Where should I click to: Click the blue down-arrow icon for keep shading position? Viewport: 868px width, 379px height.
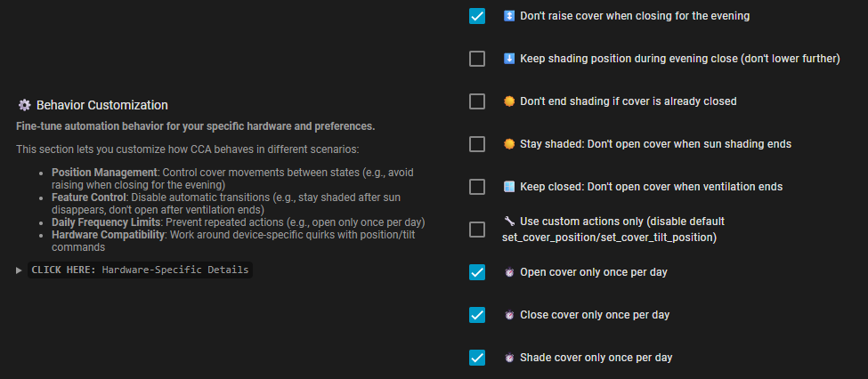[x=509, y=59]
